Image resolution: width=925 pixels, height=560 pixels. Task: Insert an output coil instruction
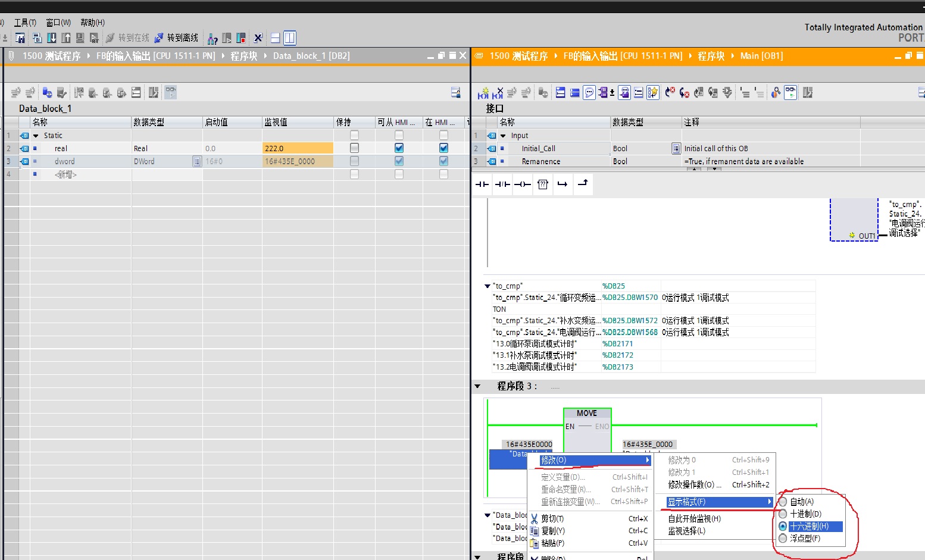pyautogui.click(x=522, y=184)
